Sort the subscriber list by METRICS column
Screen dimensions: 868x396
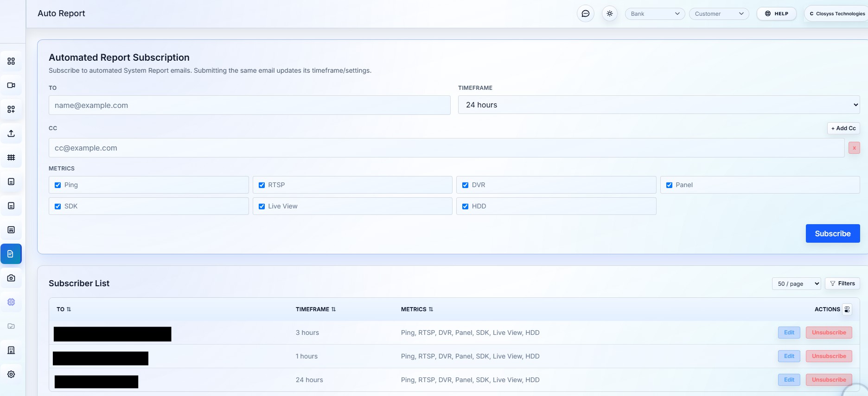click(x=417, y=309)
